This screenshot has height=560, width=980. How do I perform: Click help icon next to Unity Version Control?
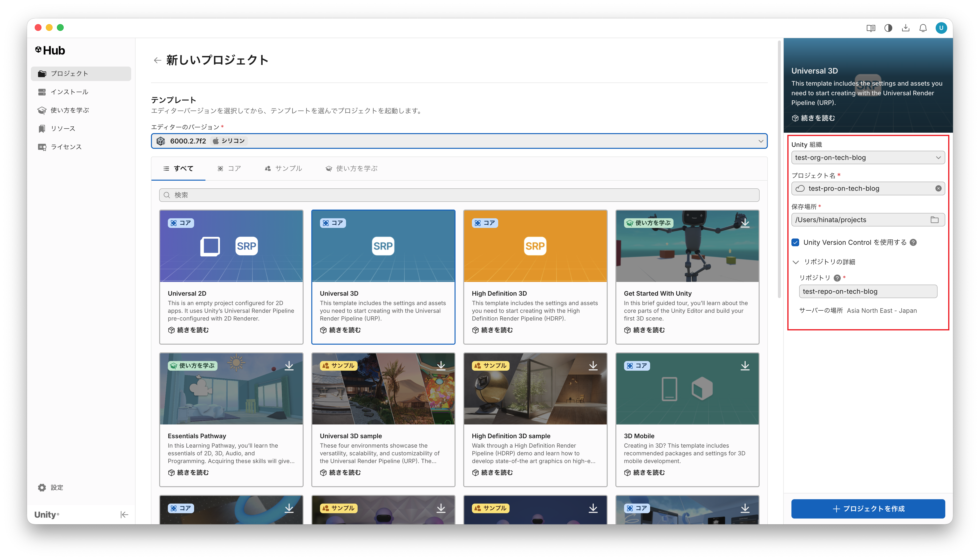coord(913,242)
